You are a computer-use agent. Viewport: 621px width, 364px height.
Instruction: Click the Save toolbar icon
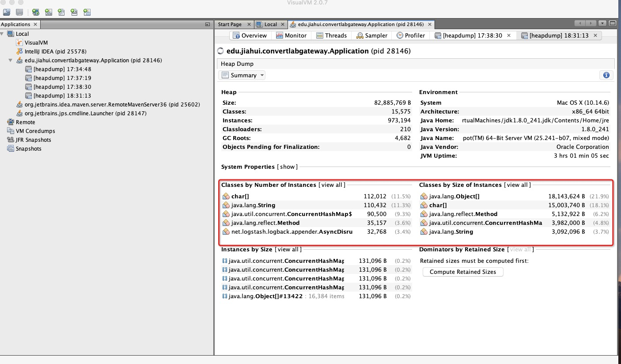(19, 12)
